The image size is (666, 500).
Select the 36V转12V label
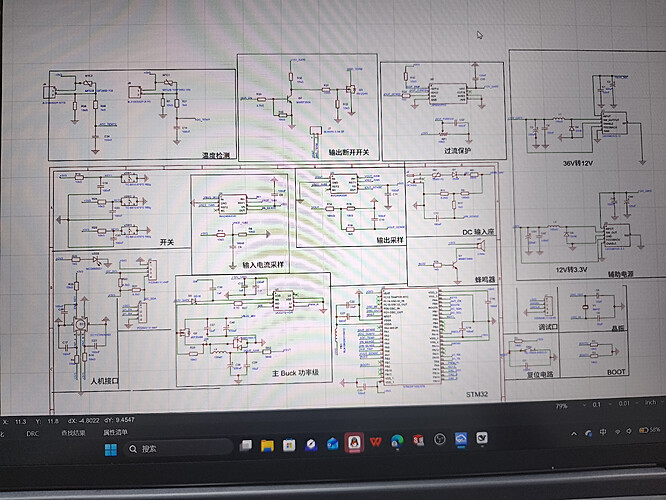click(x=578, y=163)
